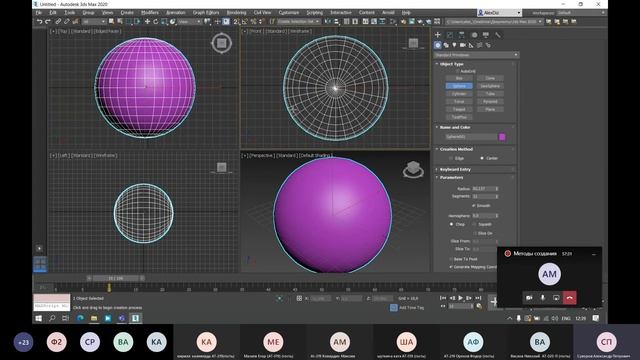Toggle Percent Snap in the toolbar
Screen dimensions: 640x360
coord(253,21)
